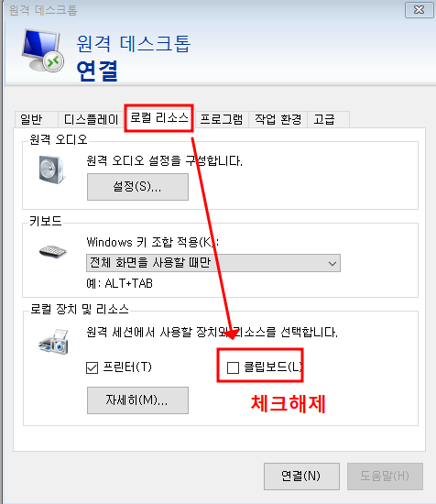436x504 pixels.
Task: Click the printer and camera devices icon
Action: [54, 342]
